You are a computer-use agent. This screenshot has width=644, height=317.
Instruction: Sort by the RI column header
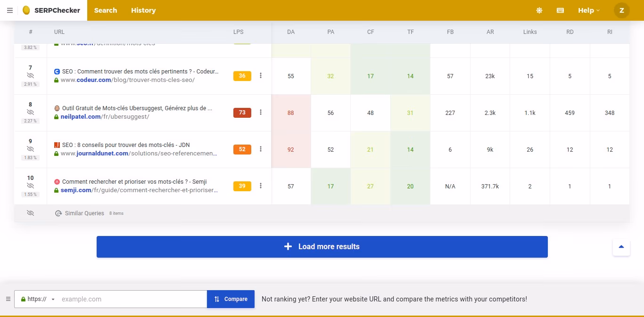pyautogui.click(x=610, y=32)
